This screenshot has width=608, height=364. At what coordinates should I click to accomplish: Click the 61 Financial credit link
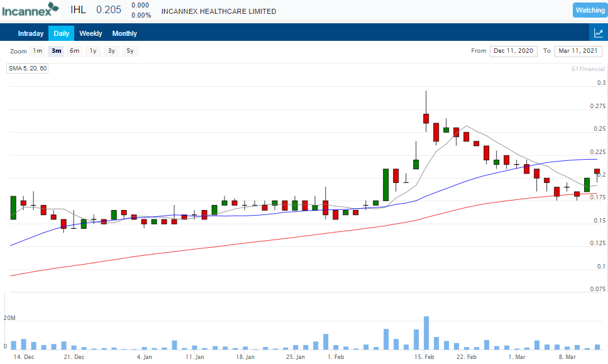[x=588, y=69]
